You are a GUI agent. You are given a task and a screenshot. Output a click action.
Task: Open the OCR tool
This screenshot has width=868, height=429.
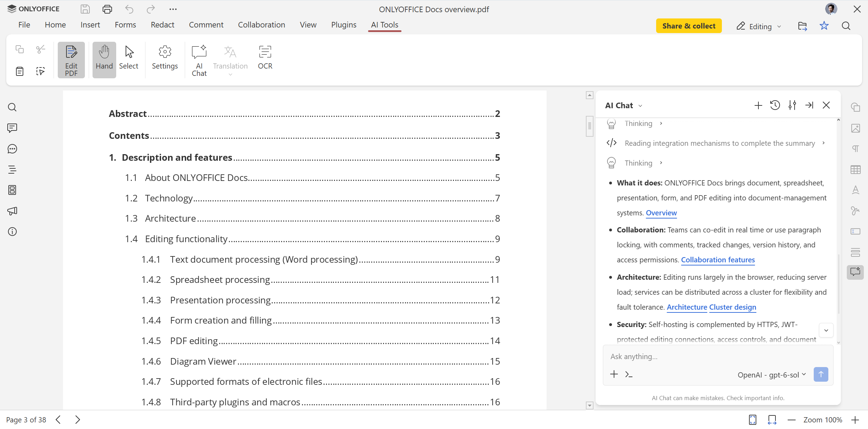tap(265, 58)
